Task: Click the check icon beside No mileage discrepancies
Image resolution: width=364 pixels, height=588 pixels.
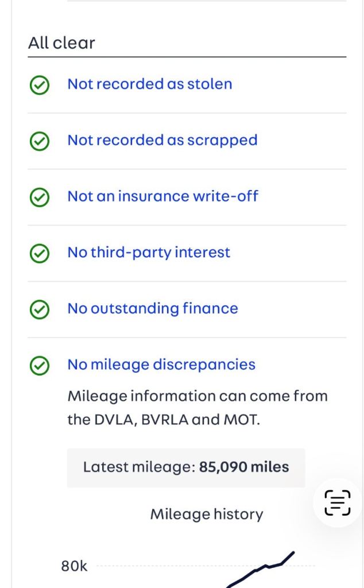Action: [x=40, y=366]
